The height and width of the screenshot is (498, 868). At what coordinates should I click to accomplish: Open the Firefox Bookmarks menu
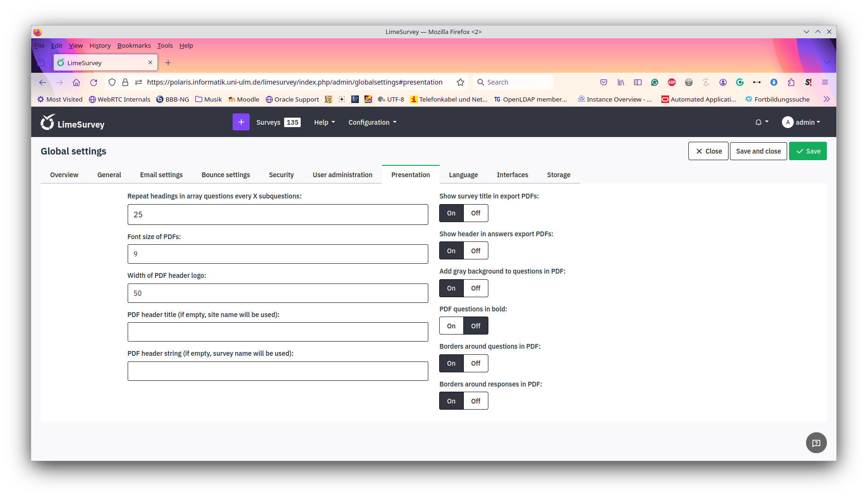[134, 45]
